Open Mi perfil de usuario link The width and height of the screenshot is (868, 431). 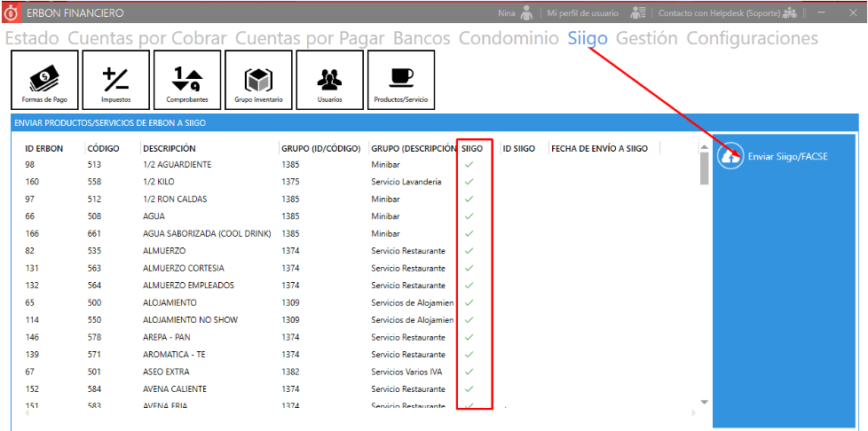(582, 13)
